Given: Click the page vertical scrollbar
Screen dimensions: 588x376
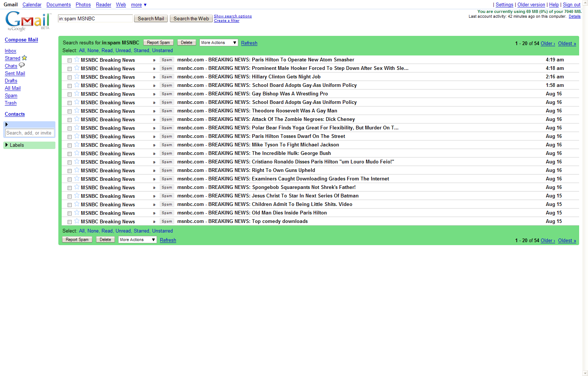Looking at the screenshot, I should pyautogui.click(x=585, y=188).
